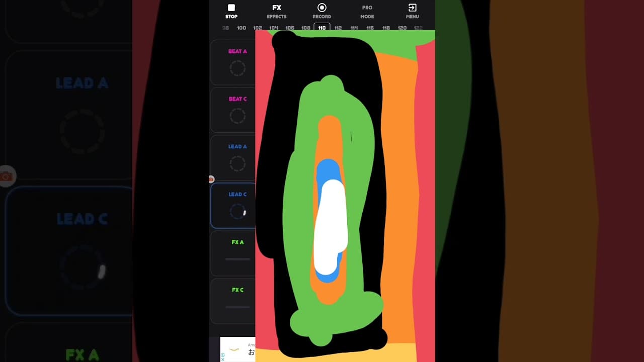
Task: Open the FX Effects panel
Action: click(276, 11)
